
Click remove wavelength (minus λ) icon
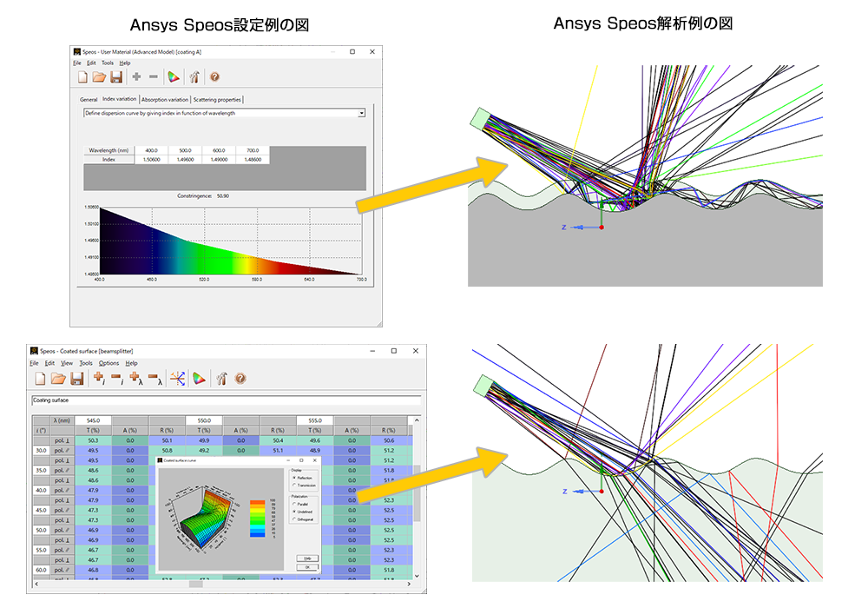click(155, 379)
